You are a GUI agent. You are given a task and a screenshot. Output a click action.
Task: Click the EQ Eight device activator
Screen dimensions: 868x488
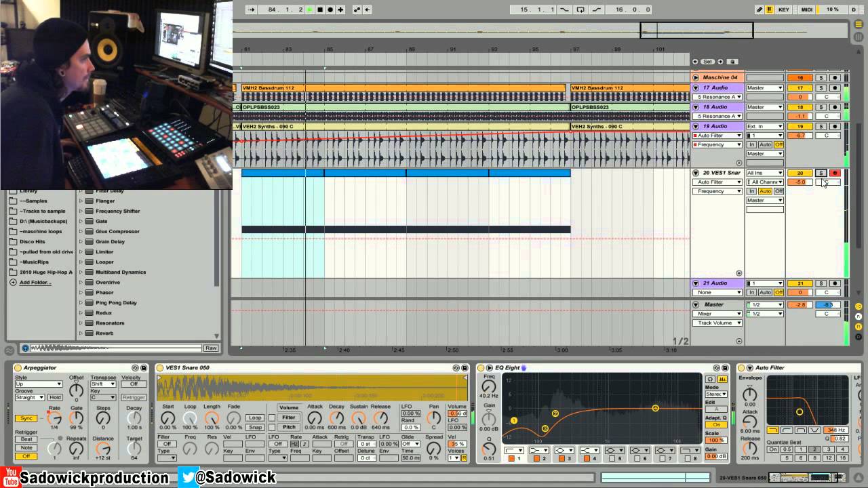point(481,368)
